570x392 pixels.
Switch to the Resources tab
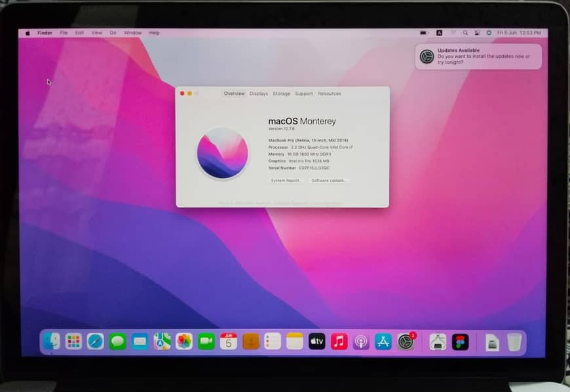[x=330, y=94]
